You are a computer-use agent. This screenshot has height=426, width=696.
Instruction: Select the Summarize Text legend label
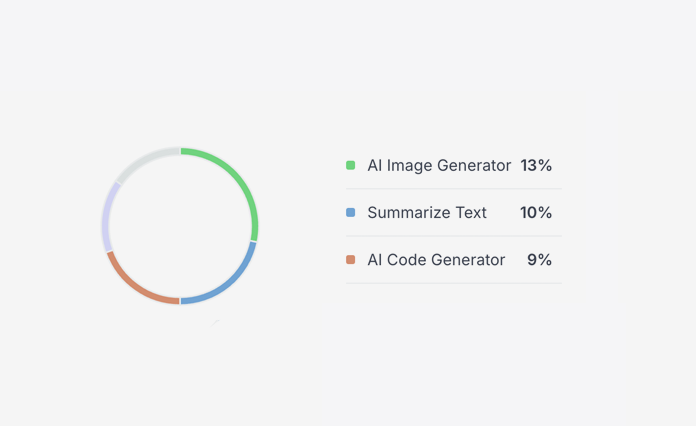(427, 213)
